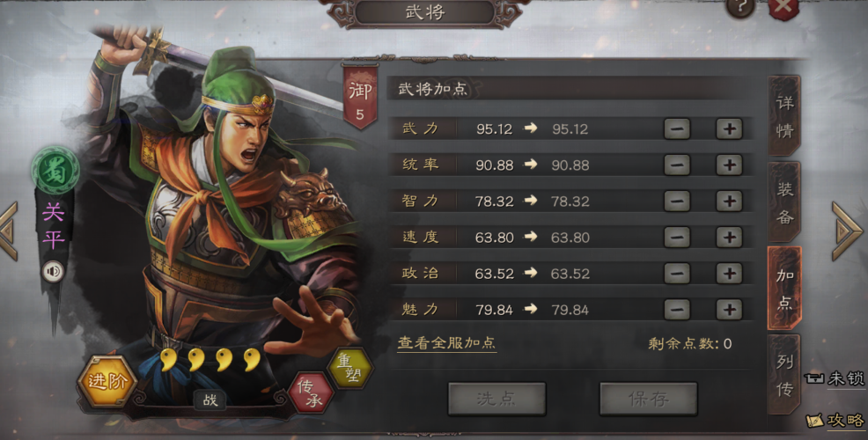Increase 智力 with the plus button
868x440 pixels.
(729, 201)
